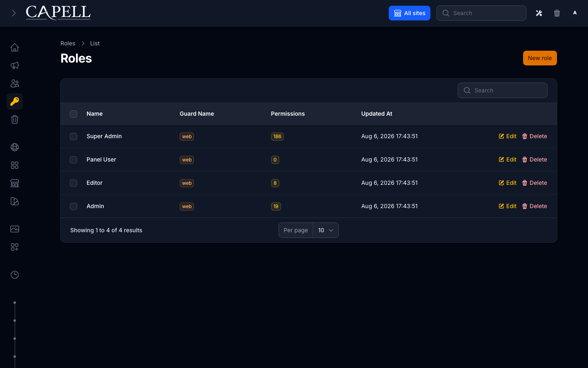Viewport: 588px width, 368px height.
Task: Click the tools icon in top bar
Action: (539, 13)
